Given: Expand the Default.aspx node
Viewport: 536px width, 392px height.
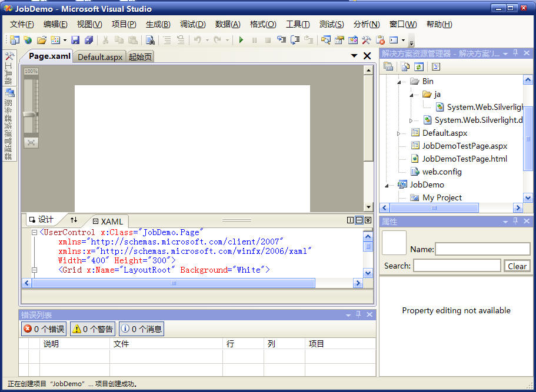Looking at the screenshot, I should click(398, 133).
